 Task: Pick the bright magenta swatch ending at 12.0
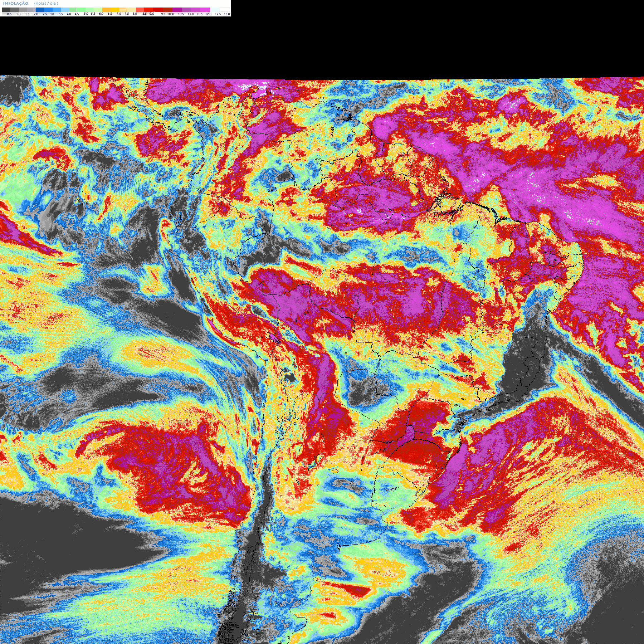coord(205,10)
